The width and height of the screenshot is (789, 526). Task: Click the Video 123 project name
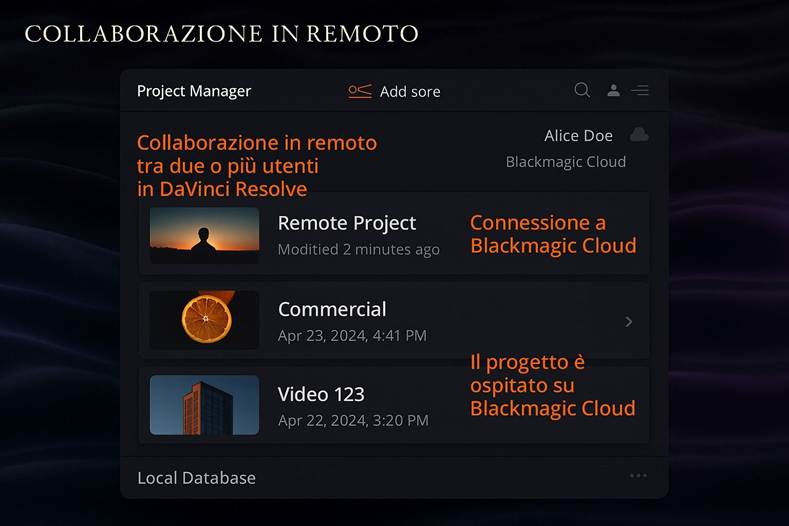click(321, 394)
